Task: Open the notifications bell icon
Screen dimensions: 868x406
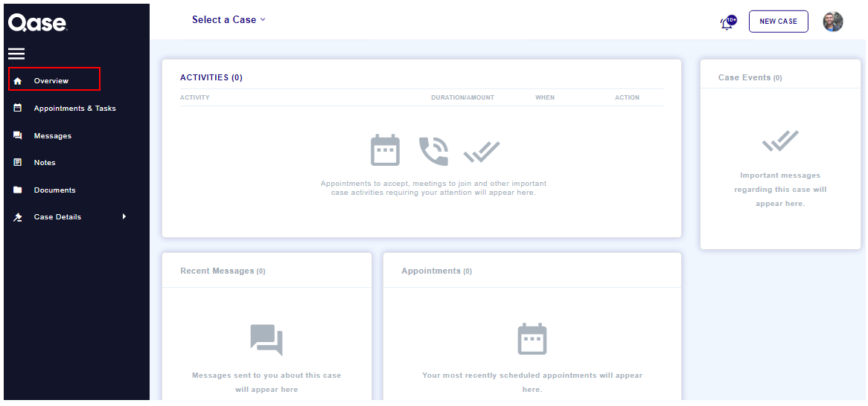Action: (x=727, y=25)
